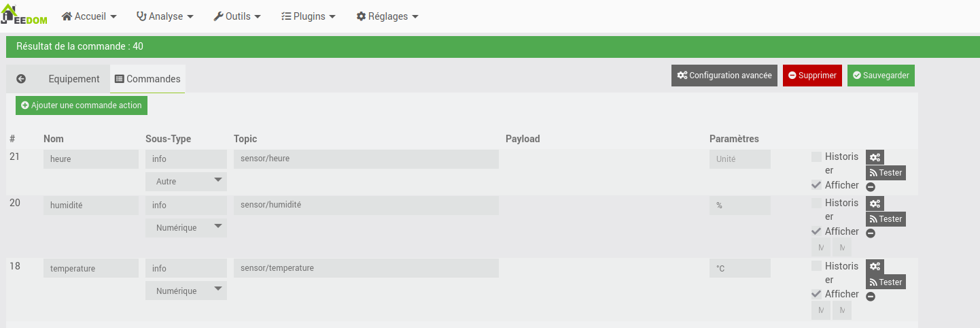Enable Historiser checkbox for temperature
Screen dimensions: 980x328
(816, 266)
